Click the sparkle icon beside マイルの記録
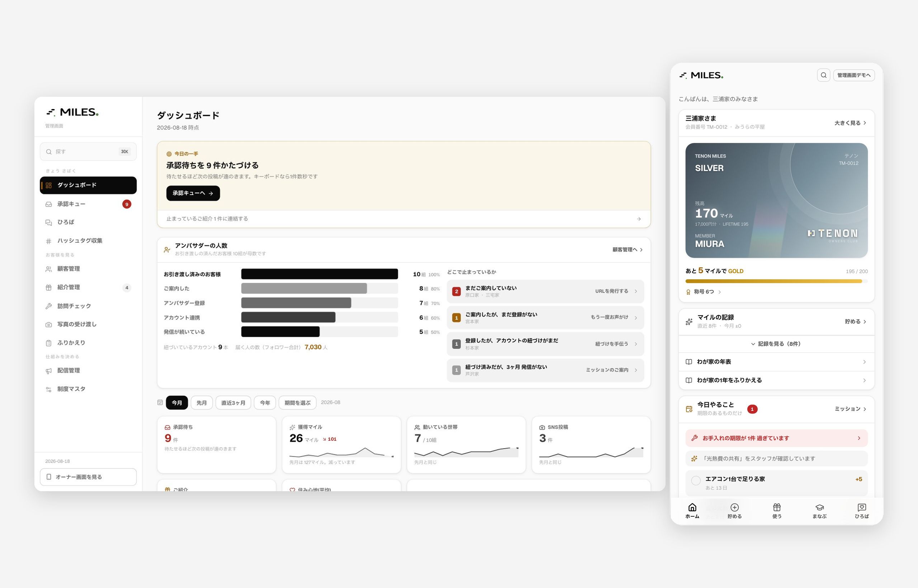 pos(689,322)
